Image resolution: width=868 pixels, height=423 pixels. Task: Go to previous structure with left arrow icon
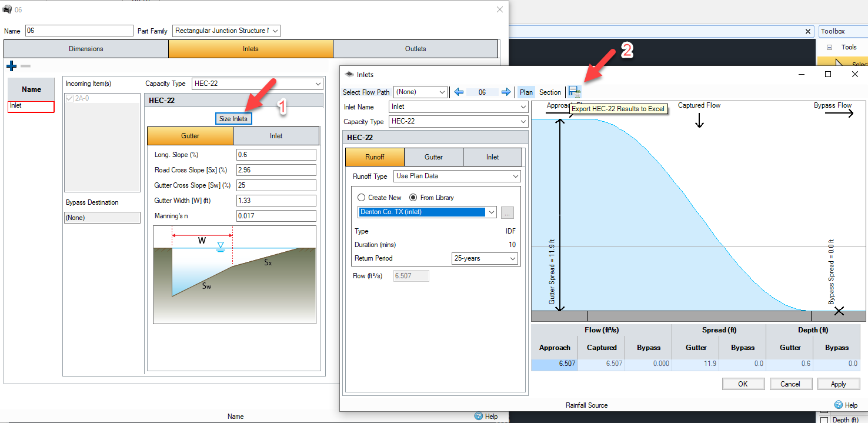(459, 92)
